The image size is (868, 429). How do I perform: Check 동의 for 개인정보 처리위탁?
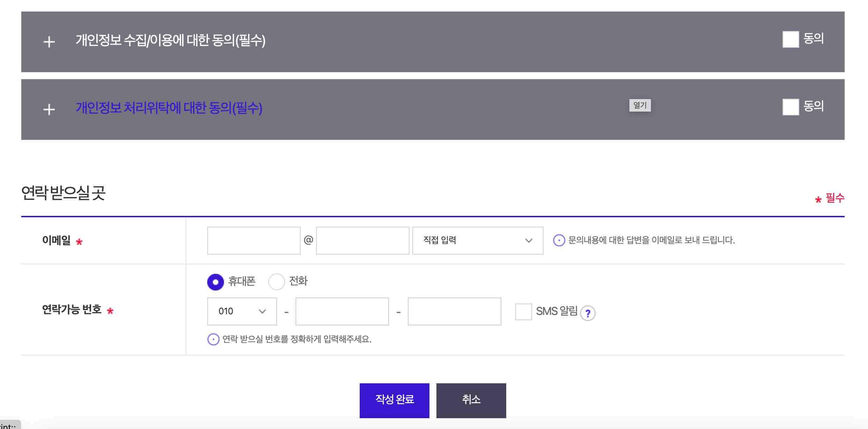(791, 107)
